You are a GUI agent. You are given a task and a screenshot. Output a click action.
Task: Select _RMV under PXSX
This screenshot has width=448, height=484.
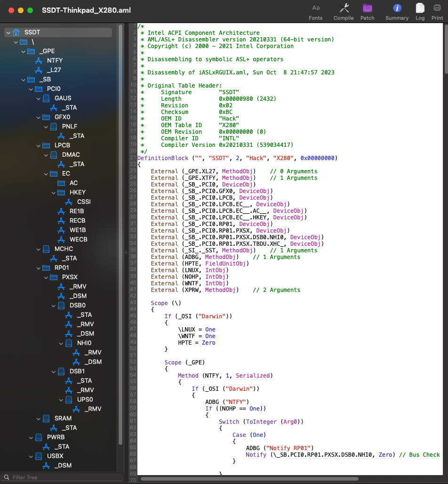click(x=78, y=286)
